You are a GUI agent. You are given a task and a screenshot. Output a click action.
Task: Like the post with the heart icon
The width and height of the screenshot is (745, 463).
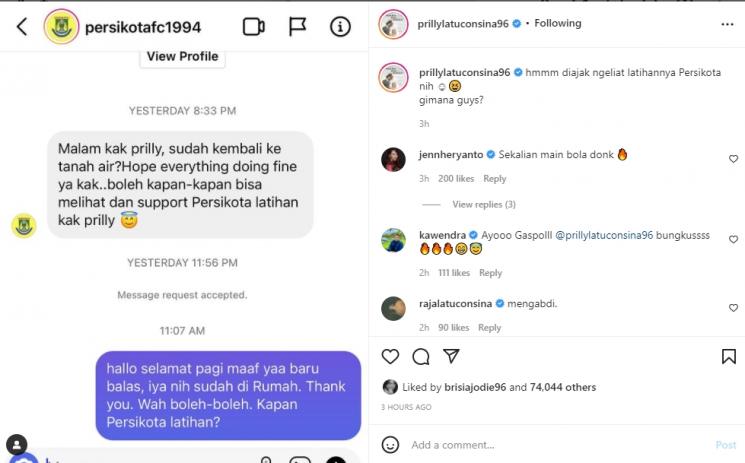(x=390, y=356)
